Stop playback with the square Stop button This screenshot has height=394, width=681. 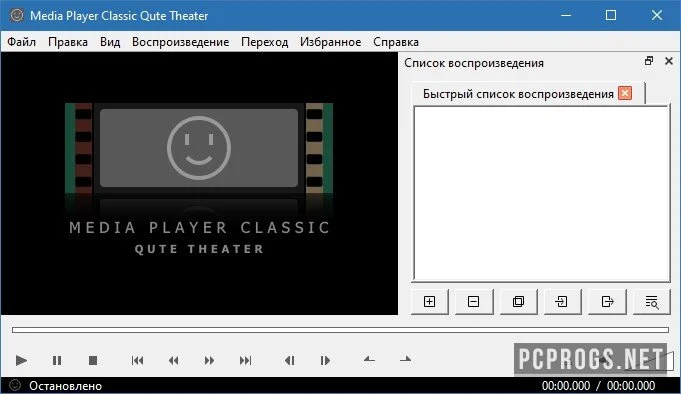point(93,360)
